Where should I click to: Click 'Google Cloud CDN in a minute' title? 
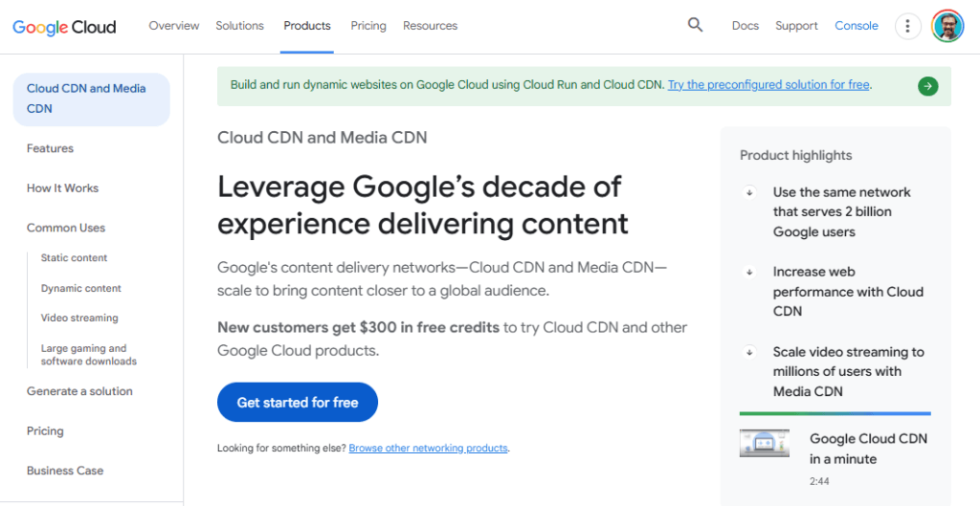click(868, 449)
